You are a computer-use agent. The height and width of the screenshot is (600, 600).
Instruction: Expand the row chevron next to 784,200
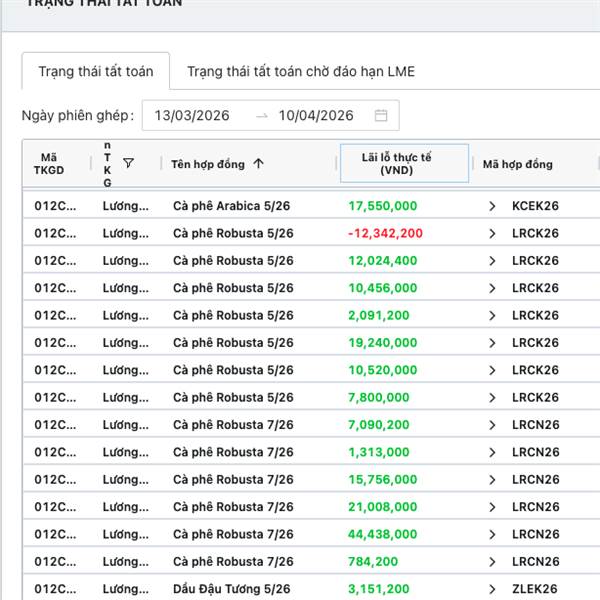[492, 562]
